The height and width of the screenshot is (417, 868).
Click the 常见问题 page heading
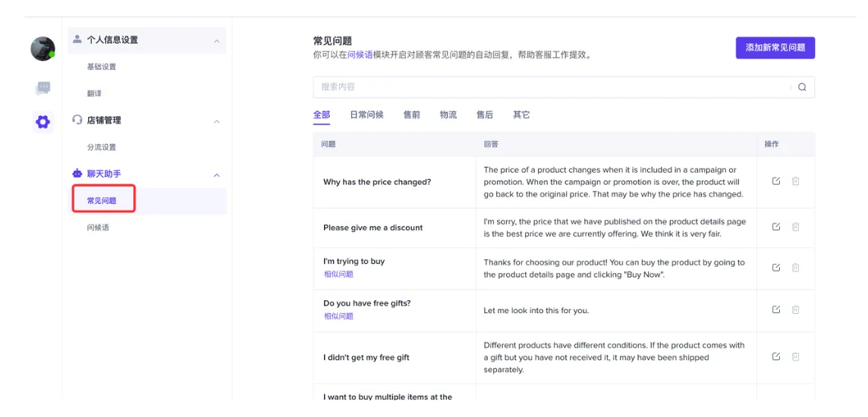pyautogui.click(x=332, y=41)
